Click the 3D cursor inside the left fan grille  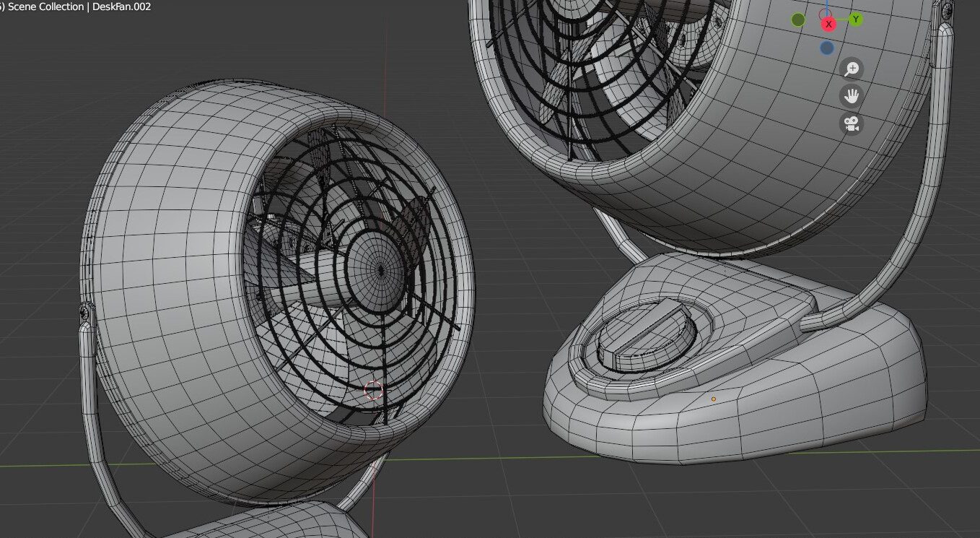[372, 391]
